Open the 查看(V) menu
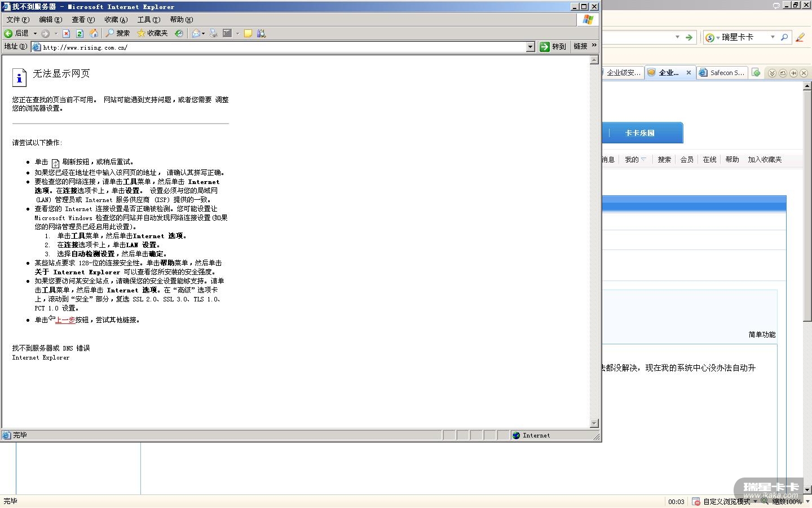The width and height of the screenshot is (812, 508). click(x=83, y=20)
